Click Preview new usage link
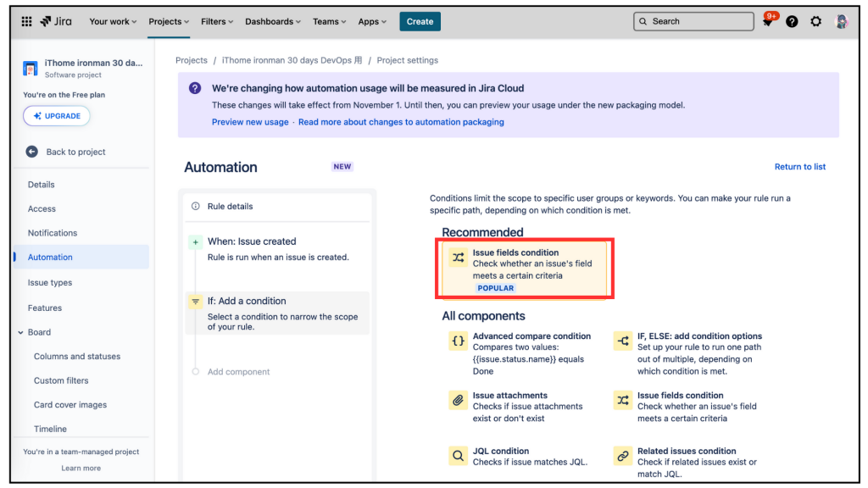The height and width of the screenshot is (488, 868). click(x=250, y=122)
